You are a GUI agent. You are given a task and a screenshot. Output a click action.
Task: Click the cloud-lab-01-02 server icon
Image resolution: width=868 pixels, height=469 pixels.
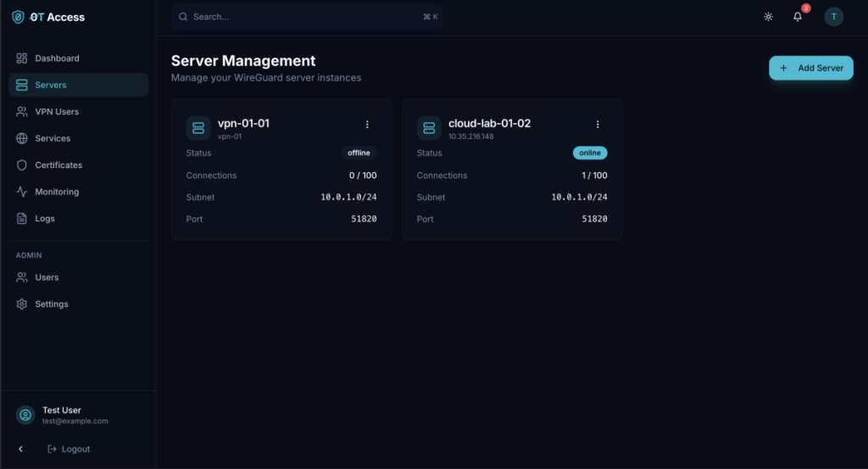click(429, 128)
